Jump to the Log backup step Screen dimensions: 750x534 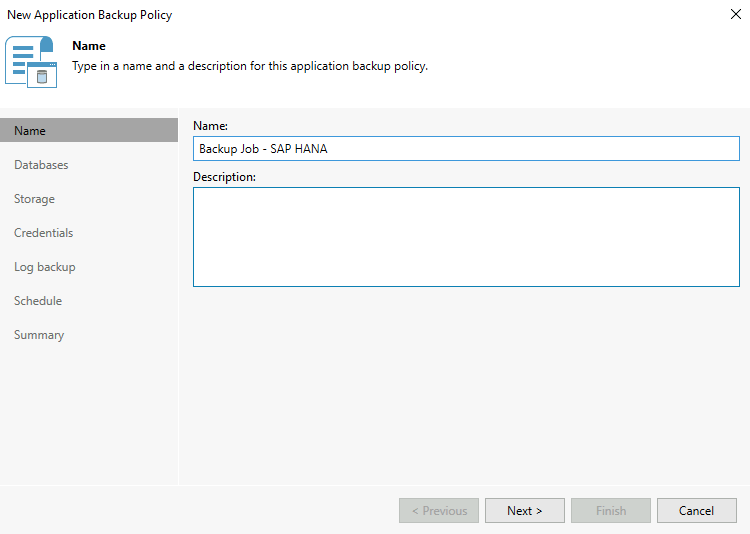point(44,267)
